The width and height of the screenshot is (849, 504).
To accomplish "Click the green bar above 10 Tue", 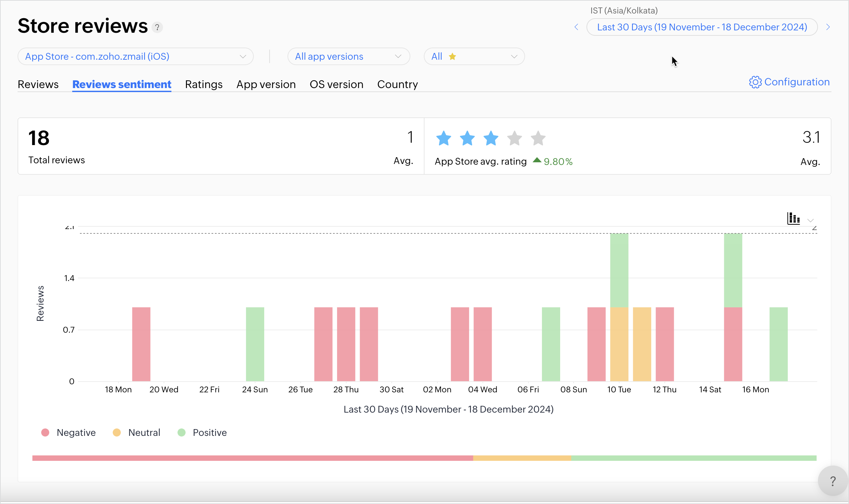I will (619, 270).
